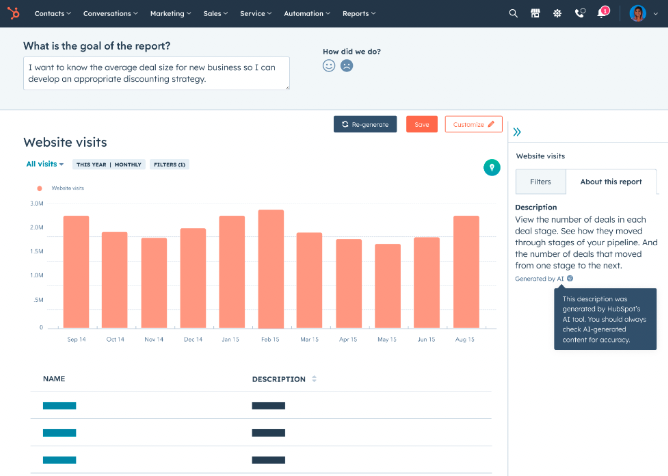Open the search magnifier icon
The width and height of the screenshot is (668, 476).
(513, 13)
